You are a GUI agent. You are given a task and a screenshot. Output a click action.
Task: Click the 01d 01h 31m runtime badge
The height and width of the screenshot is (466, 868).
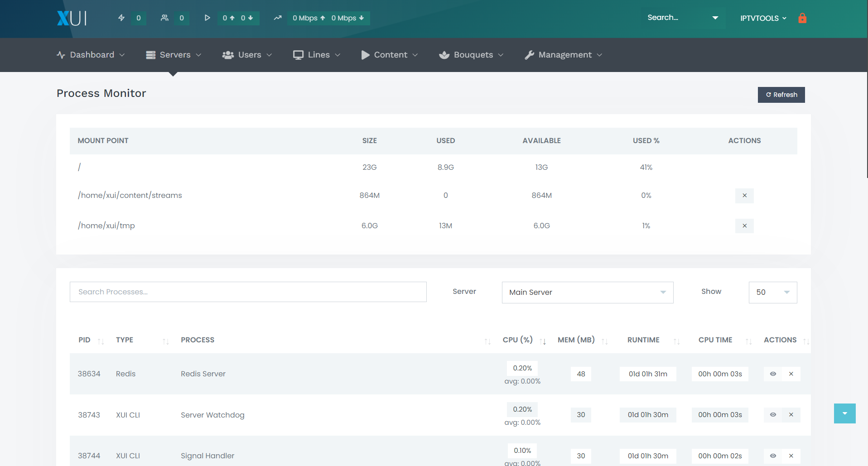tap(648, 374)
